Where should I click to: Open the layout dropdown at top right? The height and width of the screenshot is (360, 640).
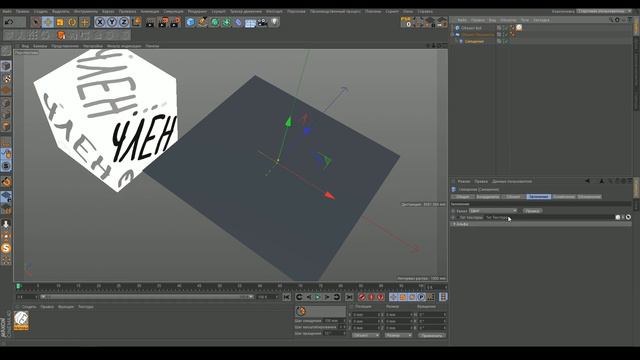605,11
